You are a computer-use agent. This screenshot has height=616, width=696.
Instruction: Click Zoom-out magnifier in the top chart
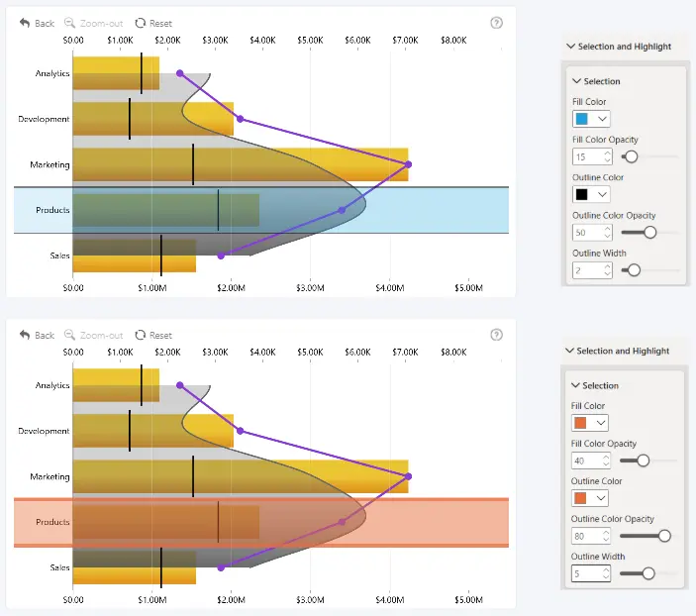pos(69,23)
